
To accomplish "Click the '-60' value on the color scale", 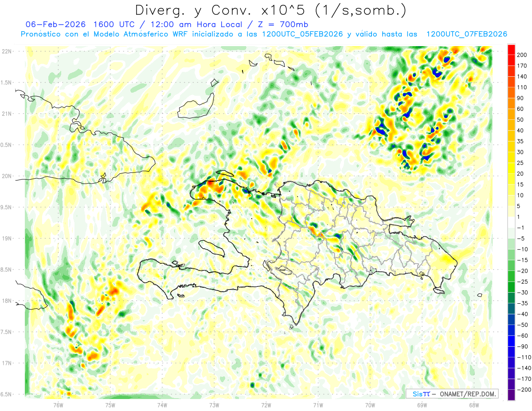I will [x=523, y=336].
